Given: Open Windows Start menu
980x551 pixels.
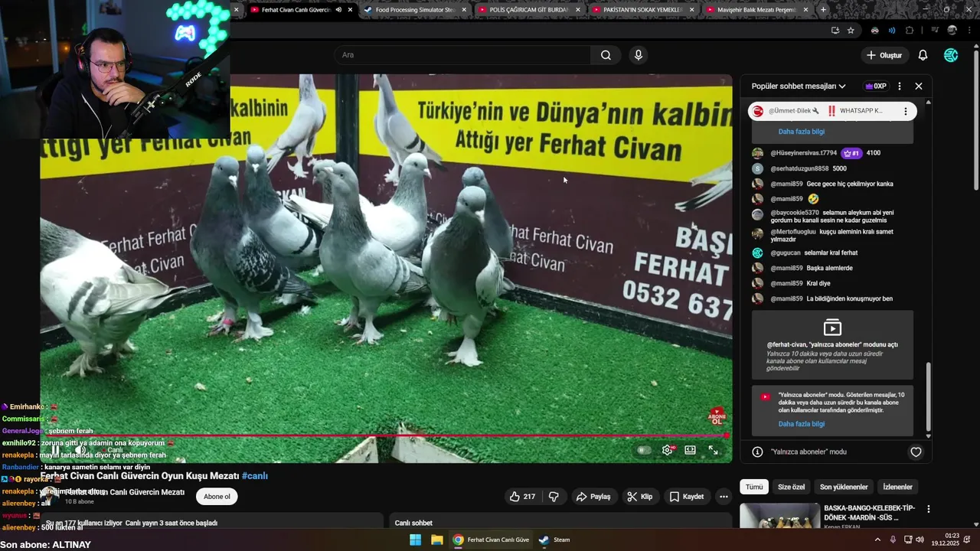Looking at the screenshot, I should coord(415,540).
